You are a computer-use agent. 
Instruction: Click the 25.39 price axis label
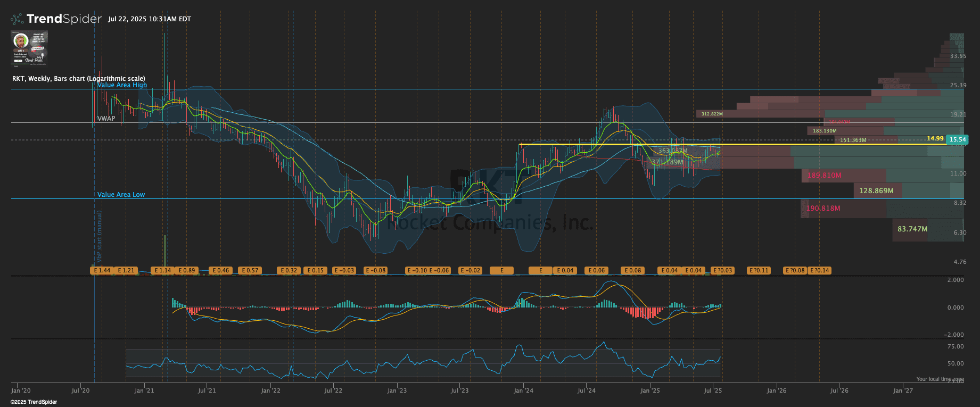click(958, 85)
